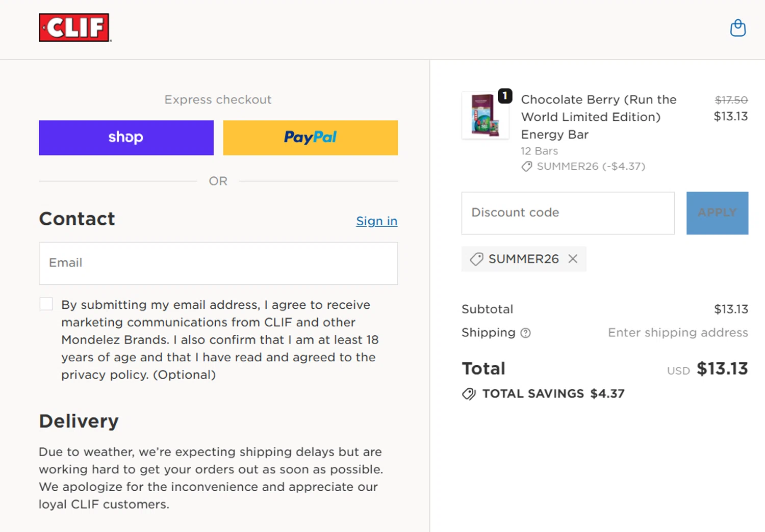Image resolution: width=765 pixels, height=532 pixels.
Task: Pay with PayPal express button
Action: (310, 138)
